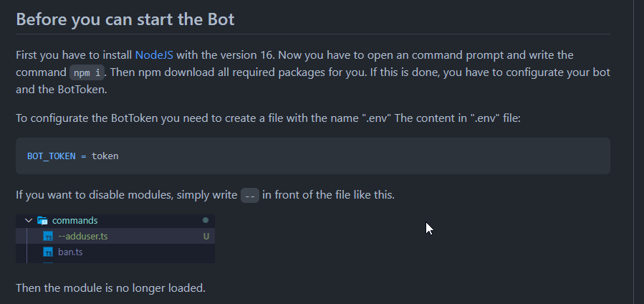Select the ban.ts file entry
The image size is (644, 304).
coord(70,252)
